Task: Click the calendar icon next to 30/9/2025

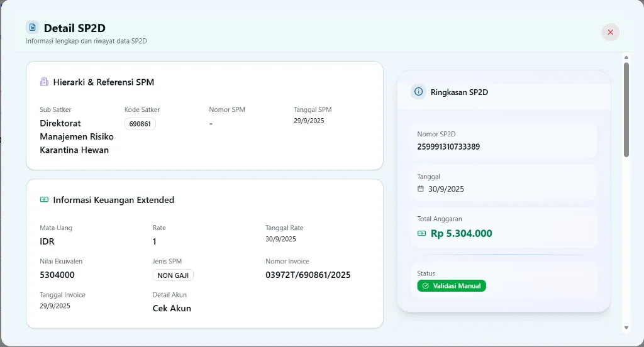Action: [421, 189]
